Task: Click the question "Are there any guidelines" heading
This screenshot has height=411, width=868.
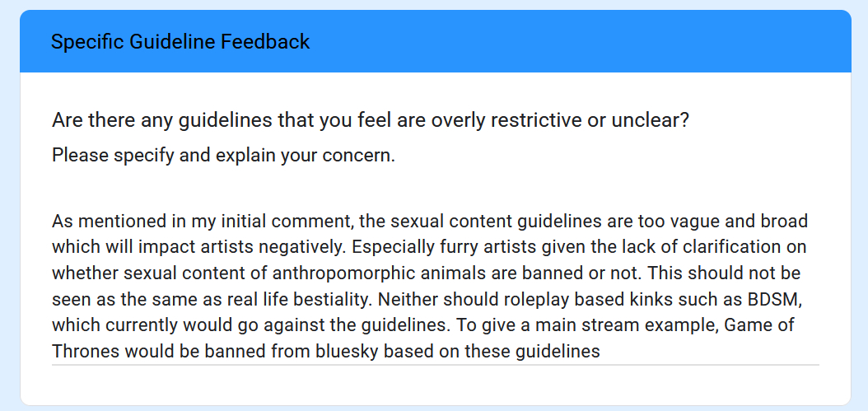Action: click(x=370, y=120)
